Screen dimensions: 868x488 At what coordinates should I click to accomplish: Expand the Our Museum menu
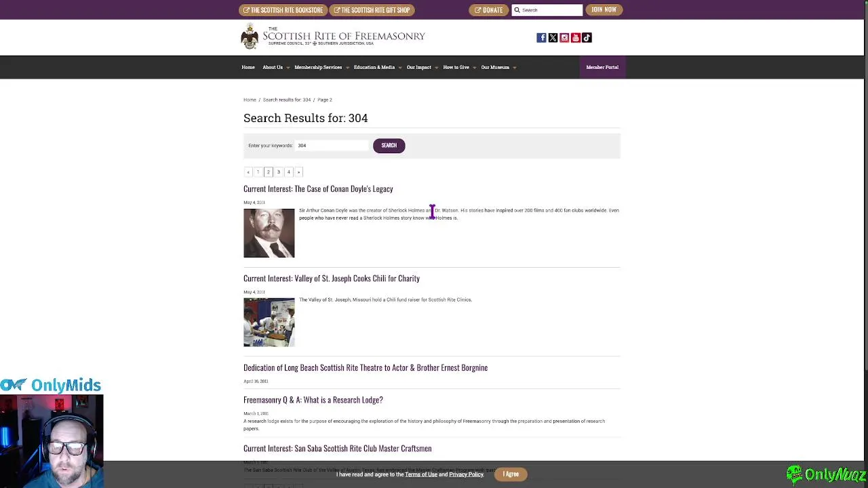point(498,67)
